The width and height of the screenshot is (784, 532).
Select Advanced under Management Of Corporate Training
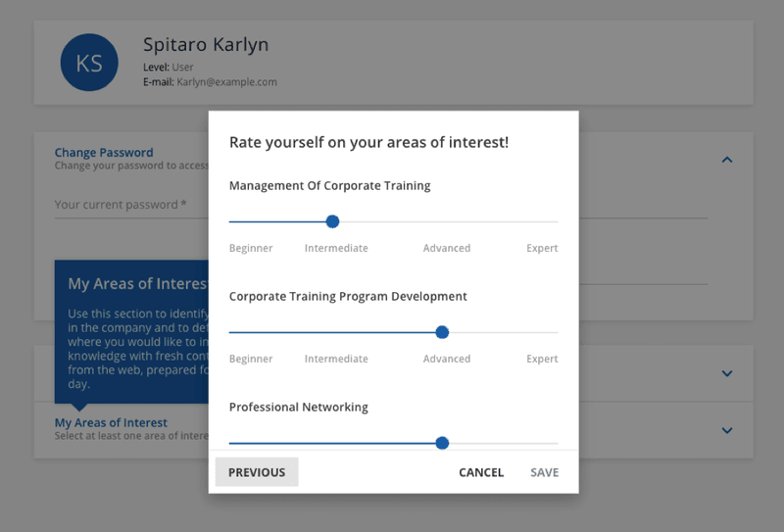[x=447, y=248]
